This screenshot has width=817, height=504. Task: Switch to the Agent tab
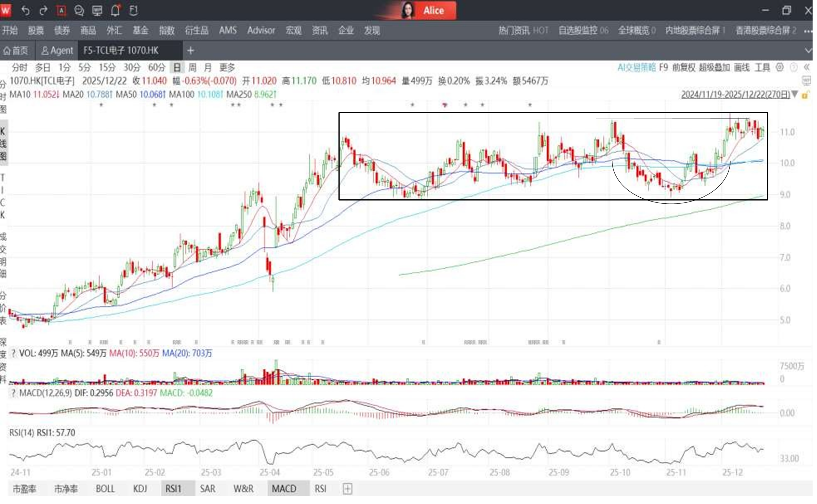pos(57,51)
